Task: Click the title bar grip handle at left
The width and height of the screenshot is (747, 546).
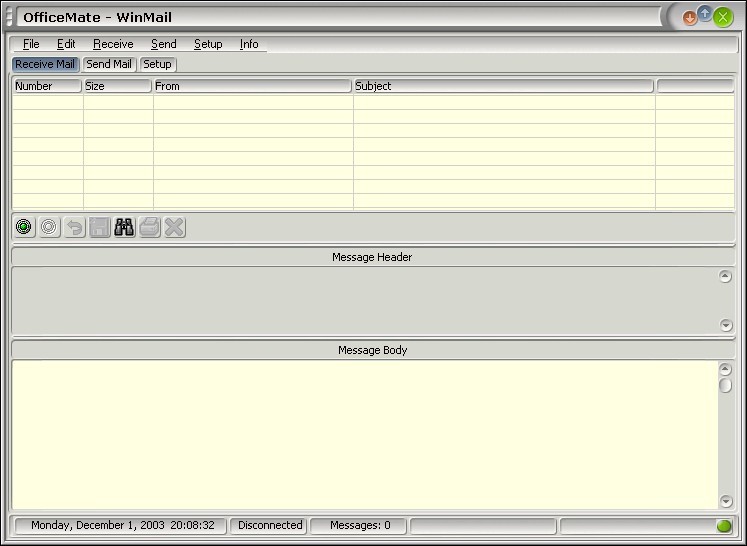Action: [x=9, y=17]
